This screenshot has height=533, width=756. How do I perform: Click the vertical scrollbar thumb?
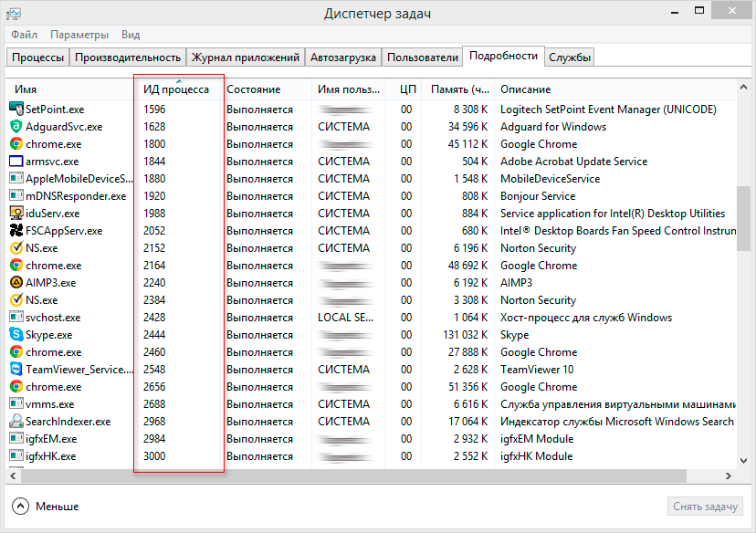point(743,218)
